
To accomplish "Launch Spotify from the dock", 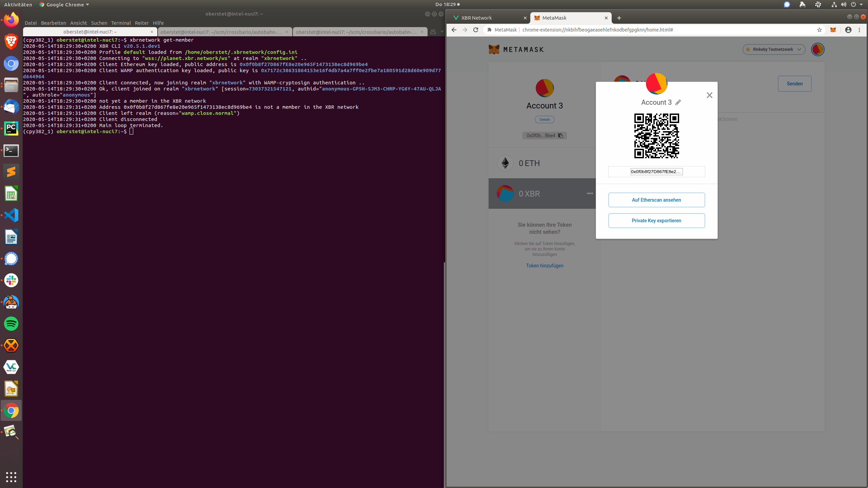I will [x=11, y=324].
